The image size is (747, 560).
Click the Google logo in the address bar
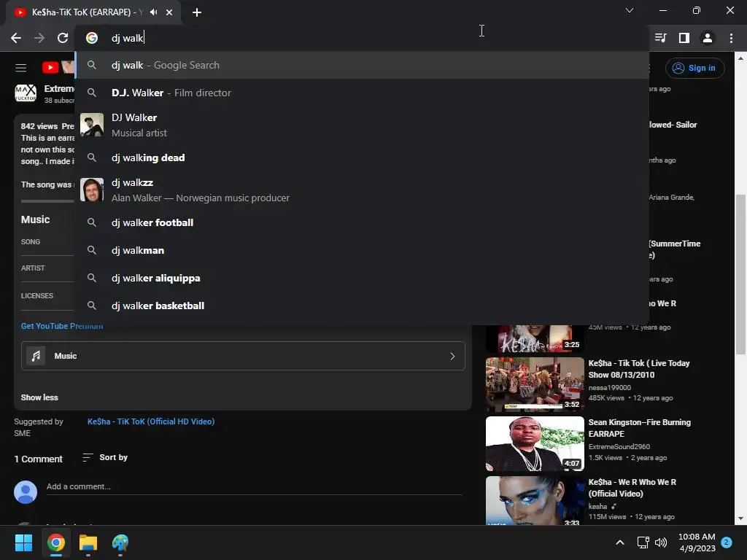[x=92, y=38]
